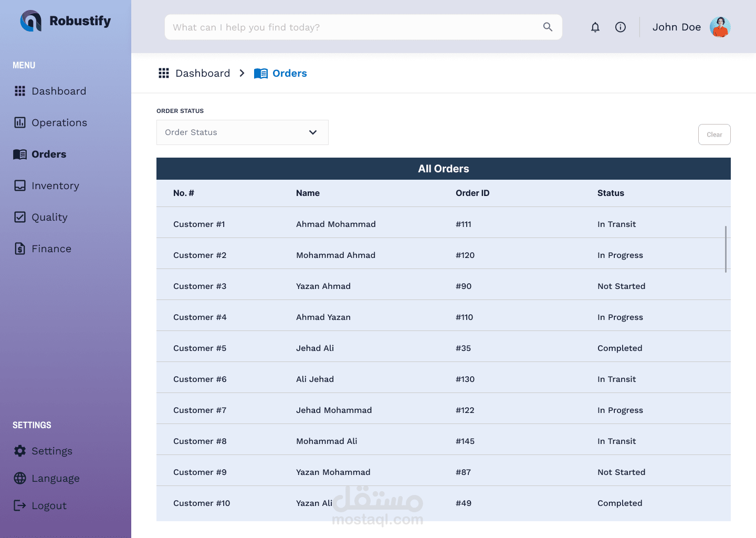Click the breadcrumb Orders book icon

point(261,74)
